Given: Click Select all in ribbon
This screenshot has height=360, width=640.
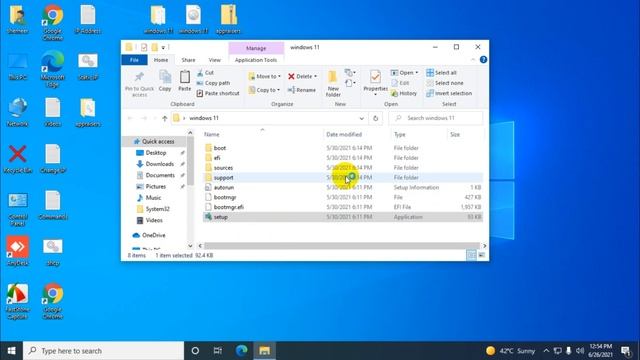Looking at the screenshot, I should point(441,73).
